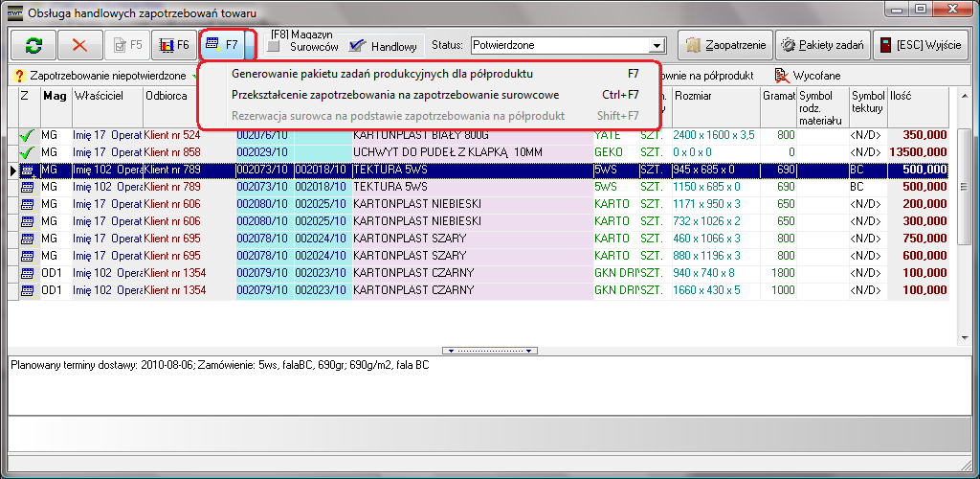980x479 pixels.
Task: Choose Przekształcenie zapotrzebowania na zapotrzebowanie surowcowe
Action: pos(394,95)
